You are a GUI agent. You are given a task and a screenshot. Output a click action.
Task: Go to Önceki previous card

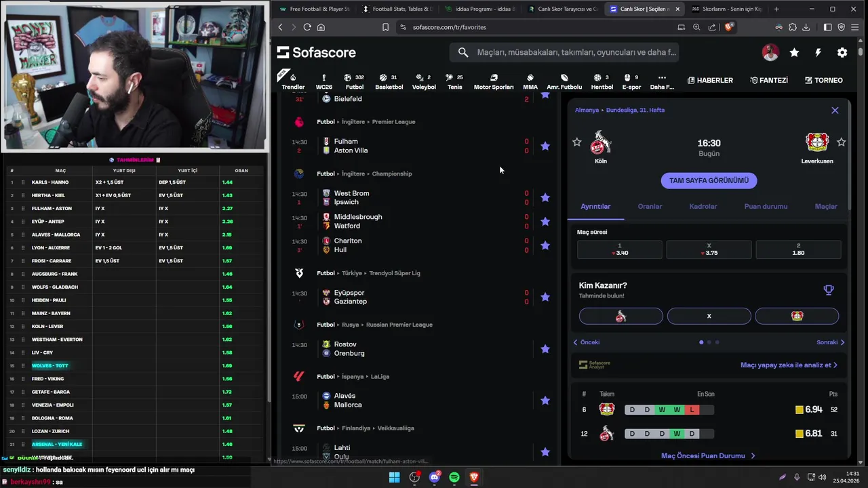click(587, 342)
